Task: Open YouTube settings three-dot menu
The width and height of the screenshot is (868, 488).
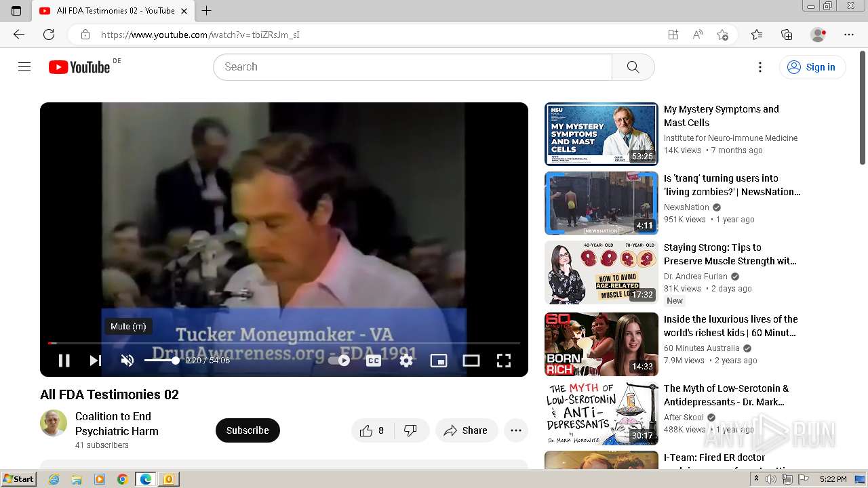Action: (x=760, y=67)
